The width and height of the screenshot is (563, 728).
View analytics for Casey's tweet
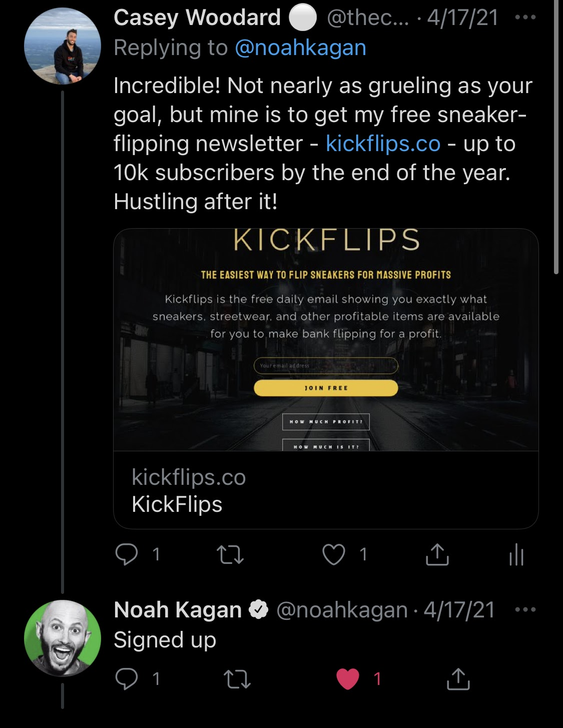pos(516,555)
